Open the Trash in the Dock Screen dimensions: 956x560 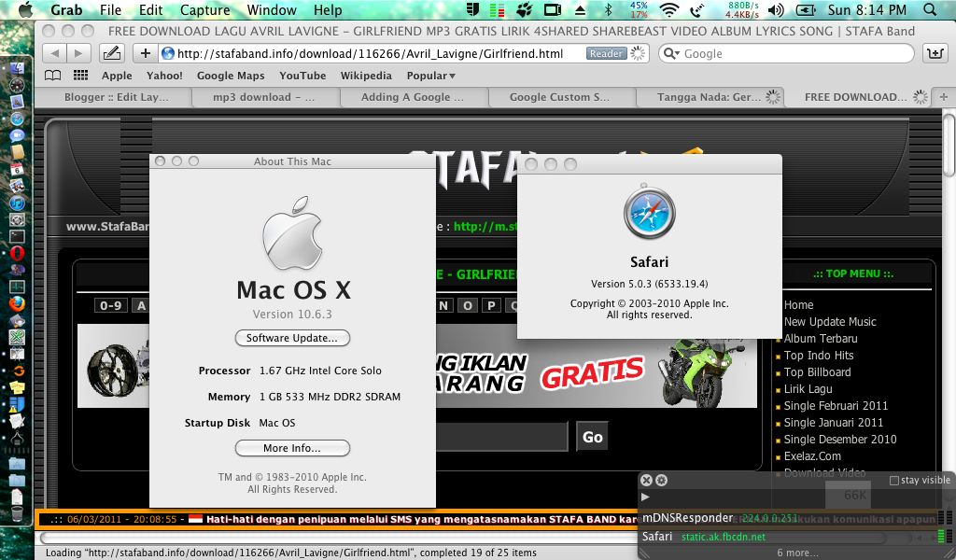[17, 513]
